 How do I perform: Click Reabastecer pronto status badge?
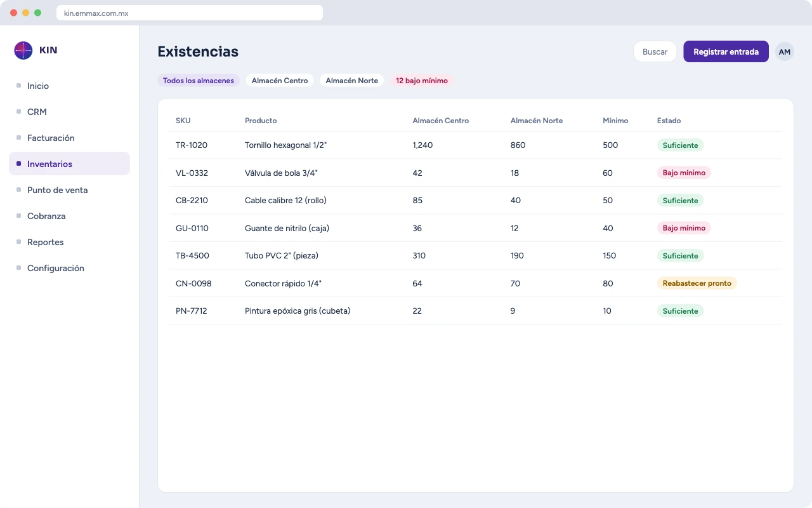(697, 283)
